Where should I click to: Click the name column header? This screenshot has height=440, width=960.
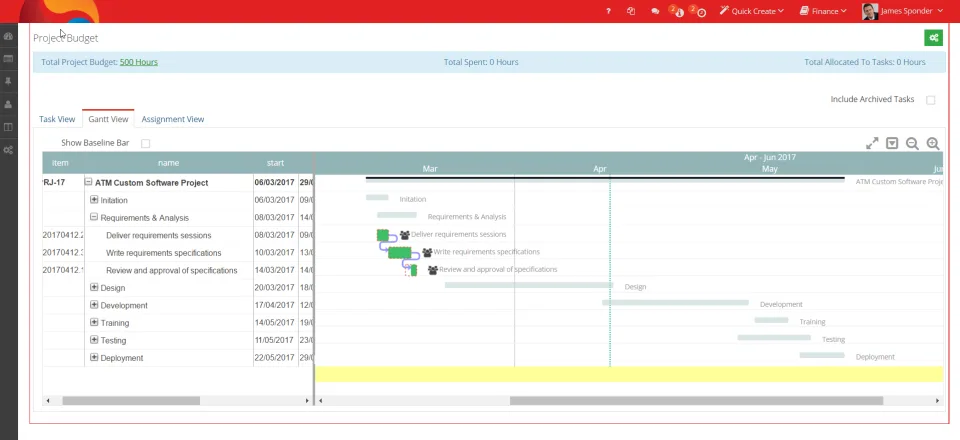coord(168,163)
